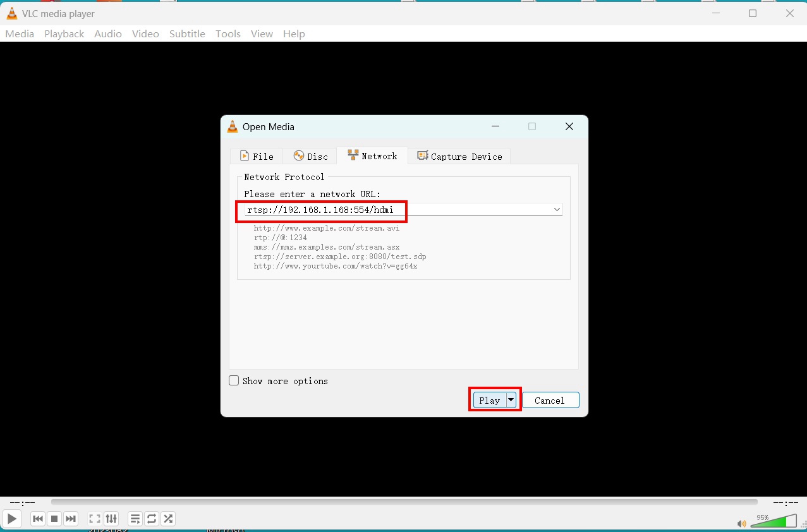Adjust the volume slider at 95%
This screenshot has height=532, width=807.
774,521
